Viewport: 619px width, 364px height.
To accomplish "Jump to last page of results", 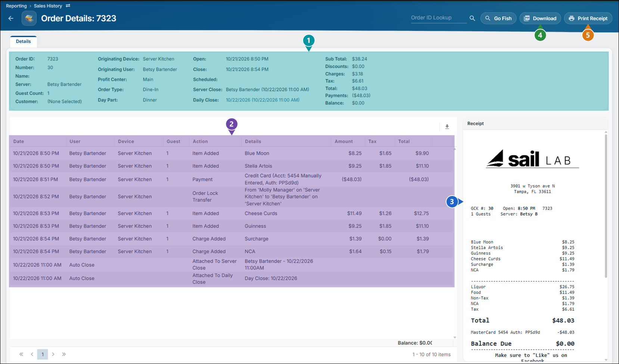I will (64, 354).
